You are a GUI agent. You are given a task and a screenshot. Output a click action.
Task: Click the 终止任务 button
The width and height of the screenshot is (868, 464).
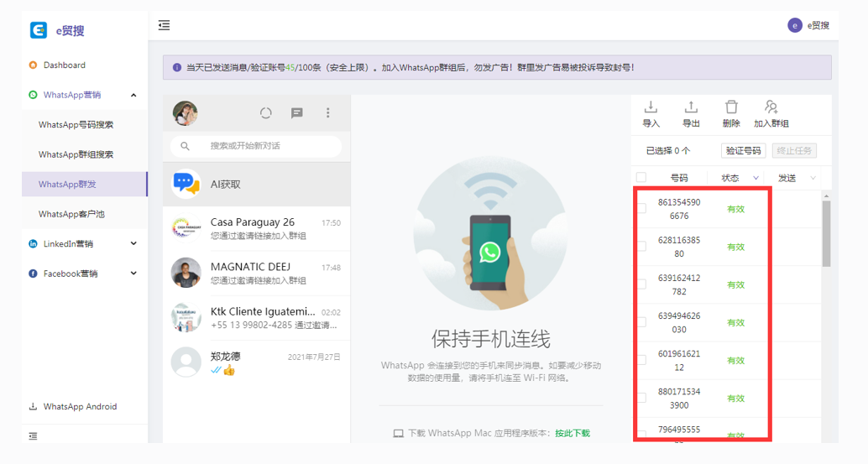click(794, 150)
